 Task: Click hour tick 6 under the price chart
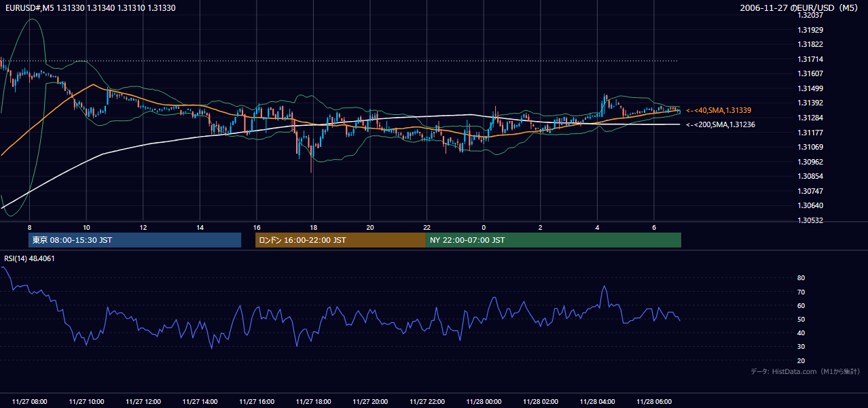[x=653, y=227]
